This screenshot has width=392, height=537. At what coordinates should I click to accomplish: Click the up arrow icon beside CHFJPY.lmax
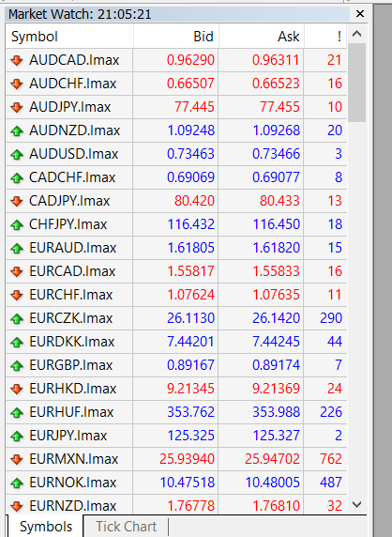click(x=17, y=224)
